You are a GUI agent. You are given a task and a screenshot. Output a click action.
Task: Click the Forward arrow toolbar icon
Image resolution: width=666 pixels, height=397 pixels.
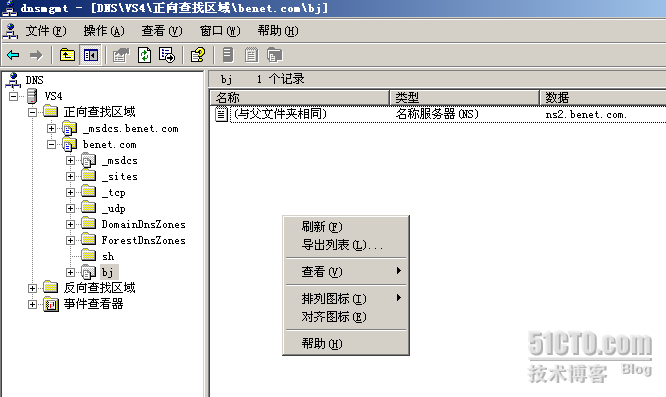36,55
